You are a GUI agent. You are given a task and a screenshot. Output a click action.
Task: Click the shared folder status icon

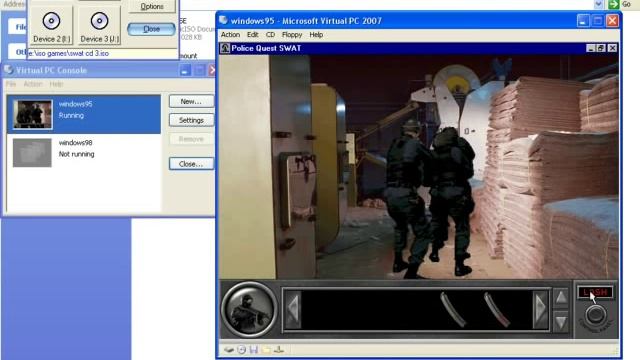267,350
